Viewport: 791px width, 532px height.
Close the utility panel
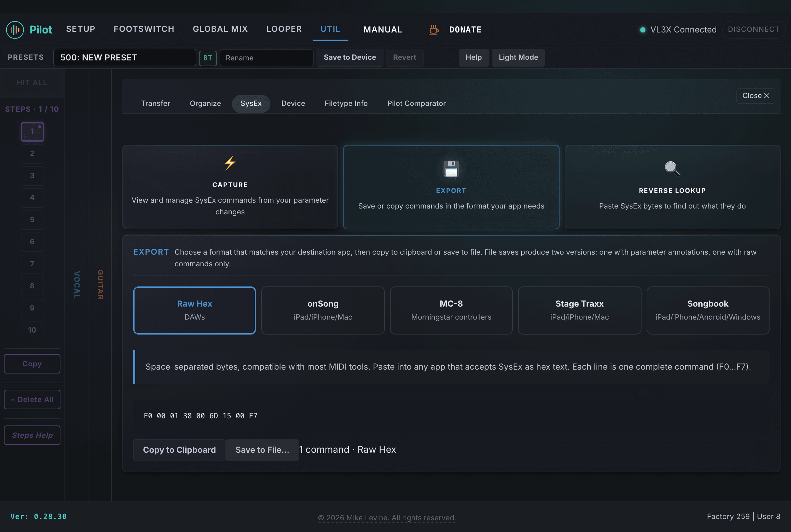[x=756, y=96]
